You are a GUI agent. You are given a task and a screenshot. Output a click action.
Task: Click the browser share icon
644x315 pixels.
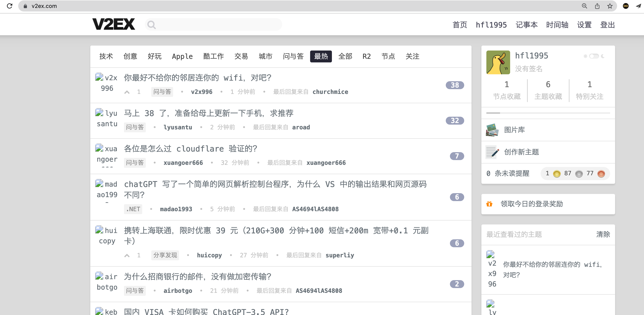click(x=597, y=6)
